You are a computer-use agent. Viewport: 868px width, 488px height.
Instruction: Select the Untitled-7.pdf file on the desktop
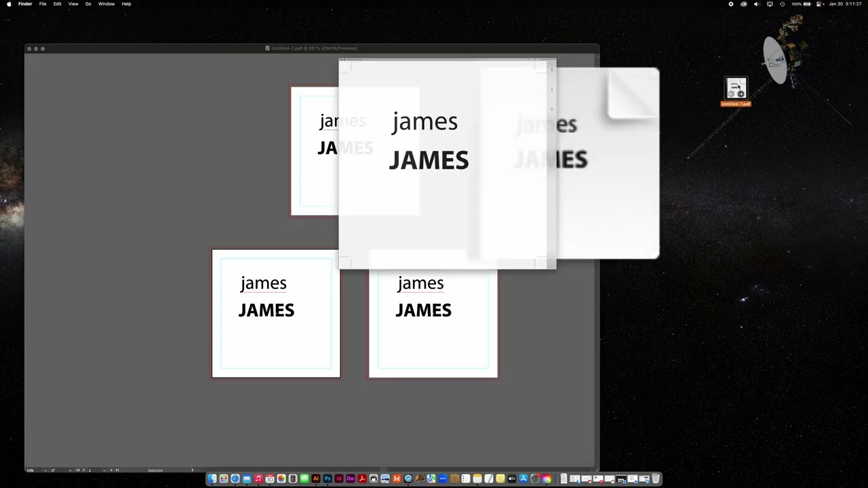(x=736, y=92)
